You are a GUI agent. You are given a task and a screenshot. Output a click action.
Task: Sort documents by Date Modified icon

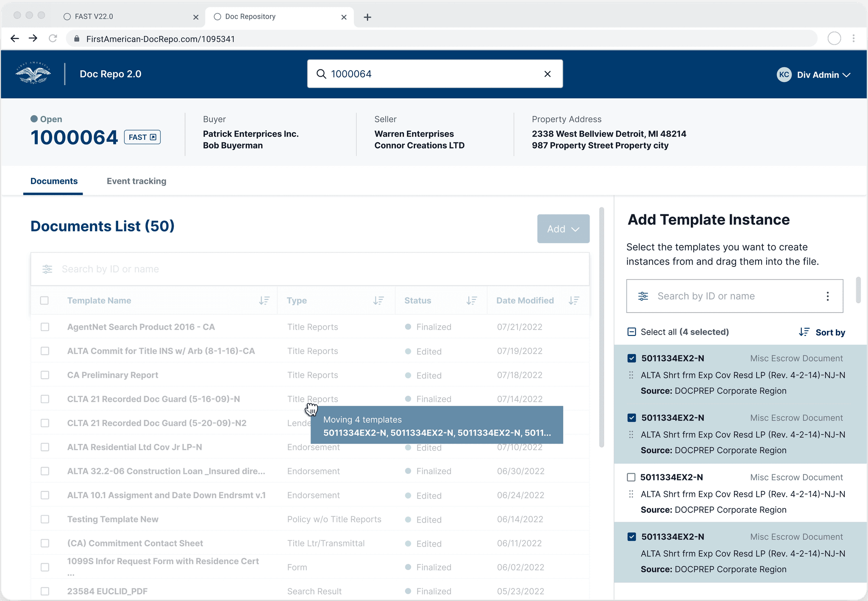574,300
